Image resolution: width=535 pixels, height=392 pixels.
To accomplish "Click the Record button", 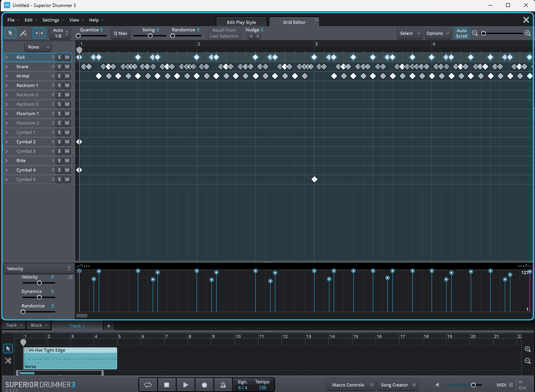I will [204, 385].
